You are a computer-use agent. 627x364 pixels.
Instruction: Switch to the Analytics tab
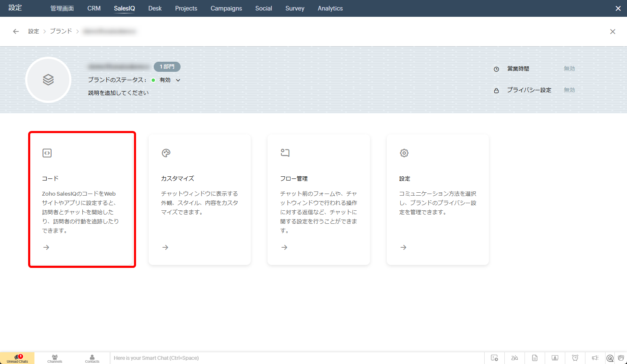(330, 8)
